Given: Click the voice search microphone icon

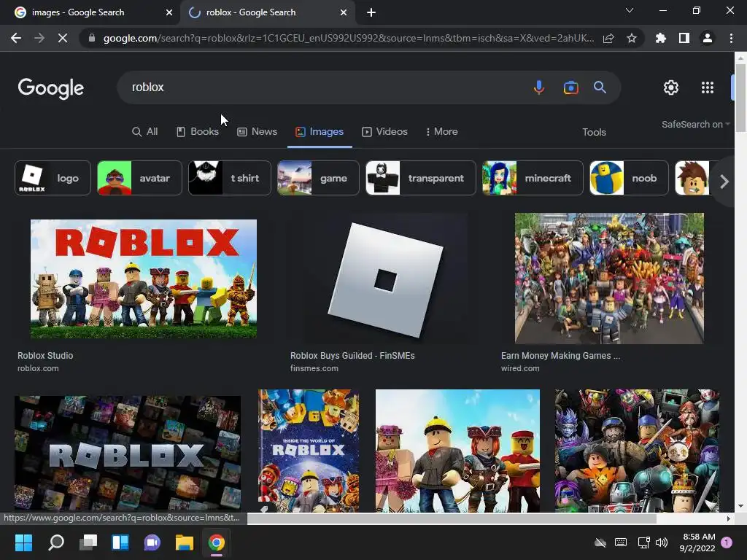Looking at the screenshot, I should [539, 87].
